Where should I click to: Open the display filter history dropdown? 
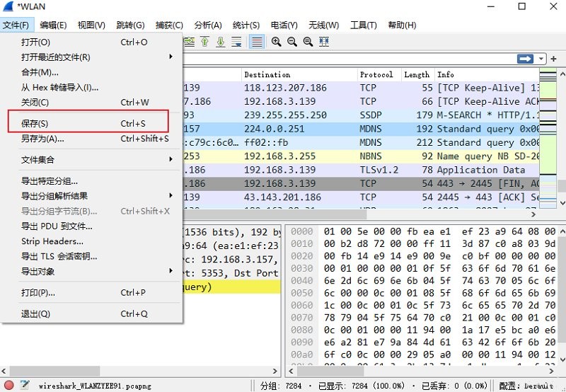[542, 59]
